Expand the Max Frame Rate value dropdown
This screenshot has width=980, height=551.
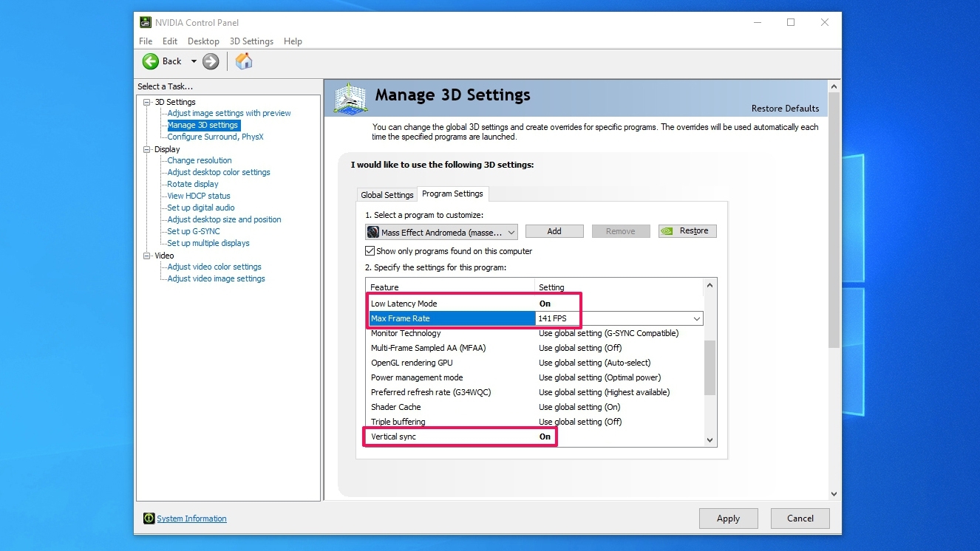[696, 318]
